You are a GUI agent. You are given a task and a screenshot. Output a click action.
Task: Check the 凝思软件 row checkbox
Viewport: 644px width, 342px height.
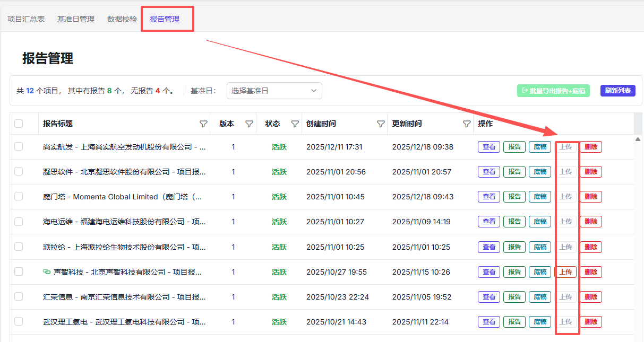point(19,171)
